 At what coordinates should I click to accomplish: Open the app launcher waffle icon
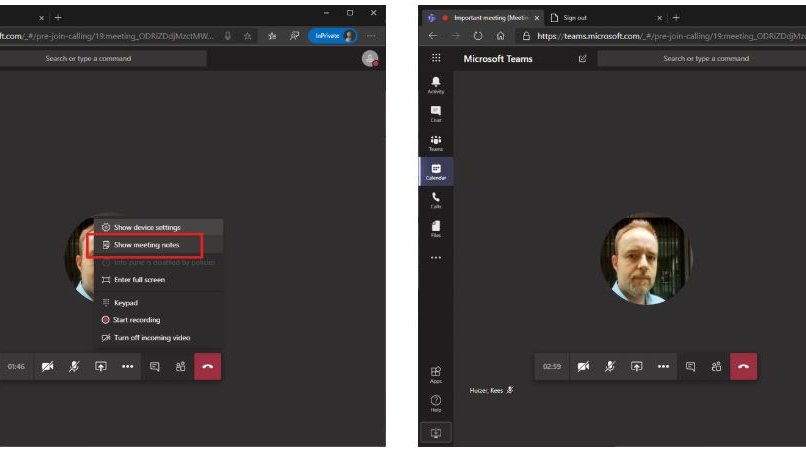(x=436, y=58)
